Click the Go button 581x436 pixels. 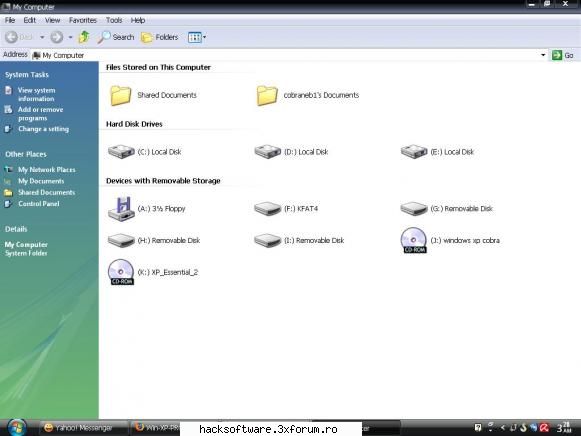pos(563,55)
